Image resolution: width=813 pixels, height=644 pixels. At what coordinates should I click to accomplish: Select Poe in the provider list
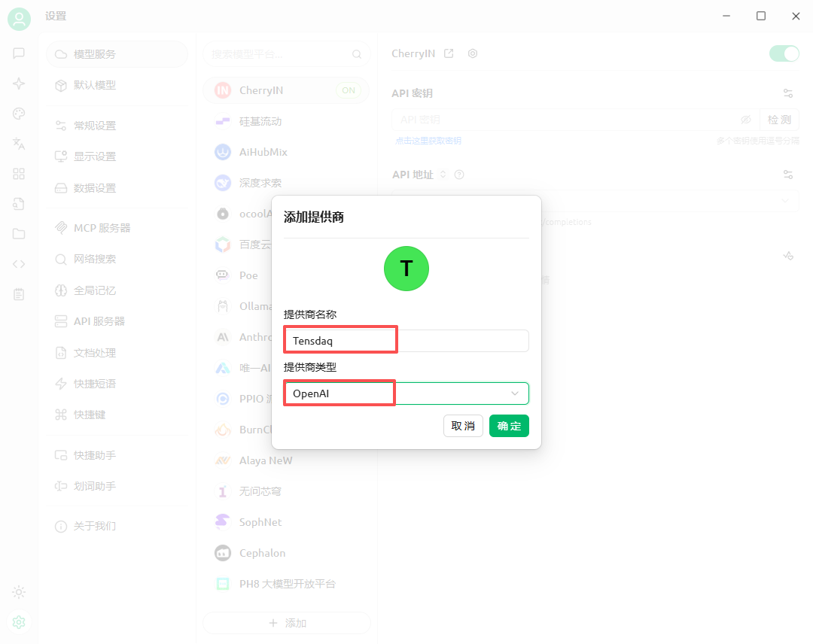239,275
